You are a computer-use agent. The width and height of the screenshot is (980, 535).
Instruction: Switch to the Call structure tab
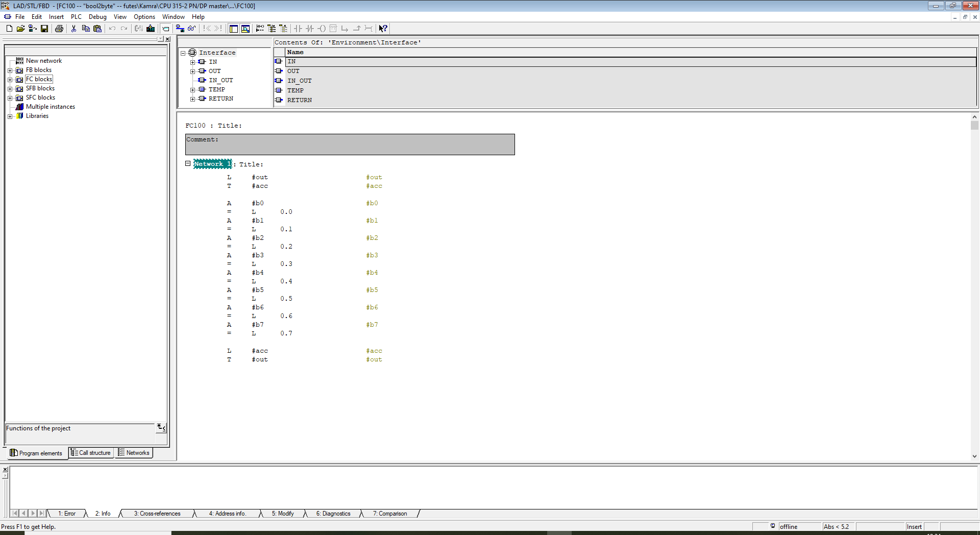point(91,453)
